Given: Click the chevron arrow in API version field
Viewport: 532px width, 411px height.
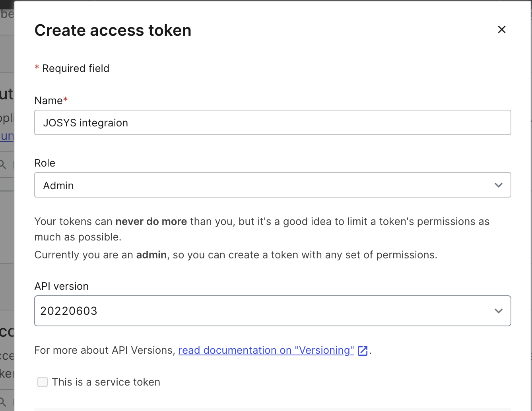Looking at the screenshot, I should (x=498, y=311).
